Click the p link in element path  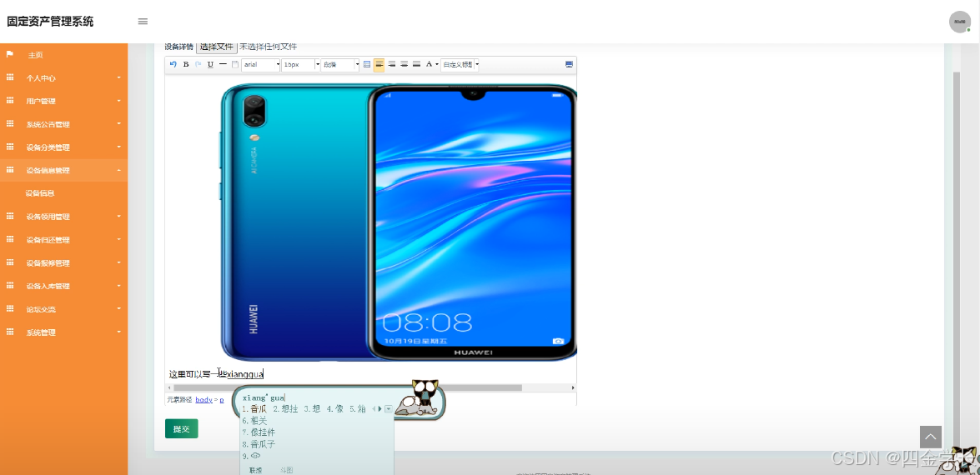coord(221,399)
